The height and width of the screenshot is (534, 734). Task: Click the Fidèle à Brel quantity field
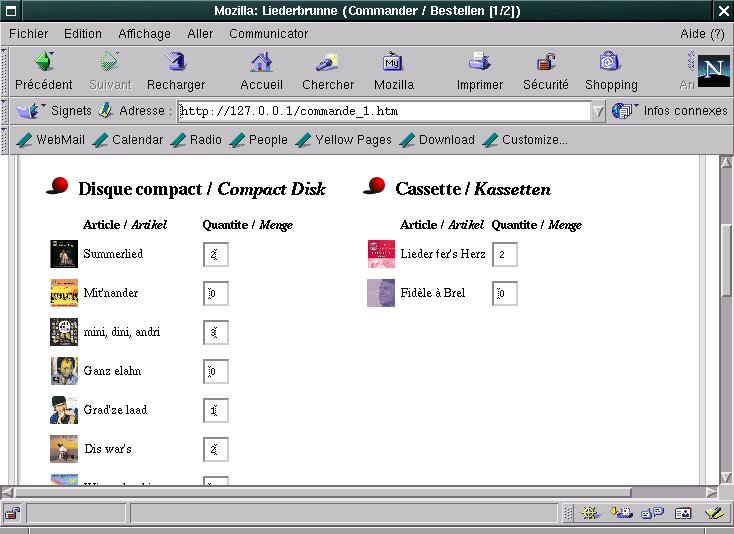505,294
